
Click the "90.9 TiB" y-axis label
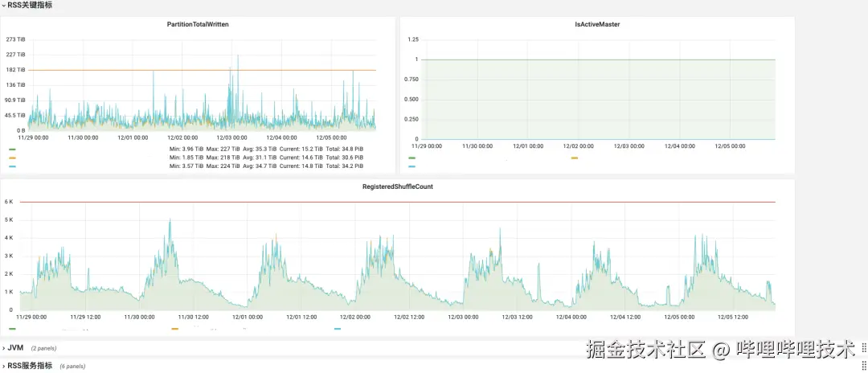(15, 100)
